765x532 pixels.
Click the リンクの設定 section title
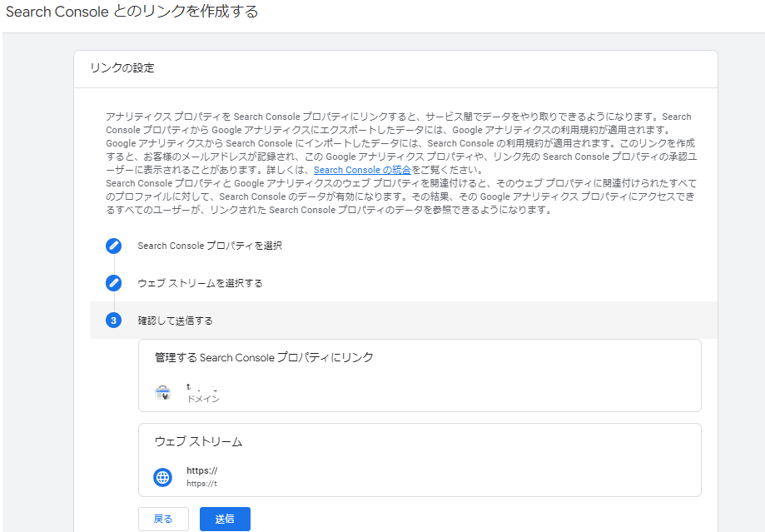(122, 67)
